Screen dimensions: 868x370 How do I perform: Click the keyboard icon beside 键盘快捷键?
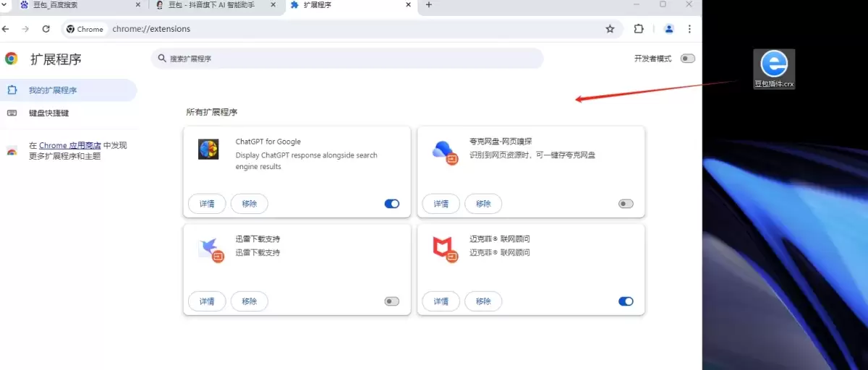(x=12, y=113)
